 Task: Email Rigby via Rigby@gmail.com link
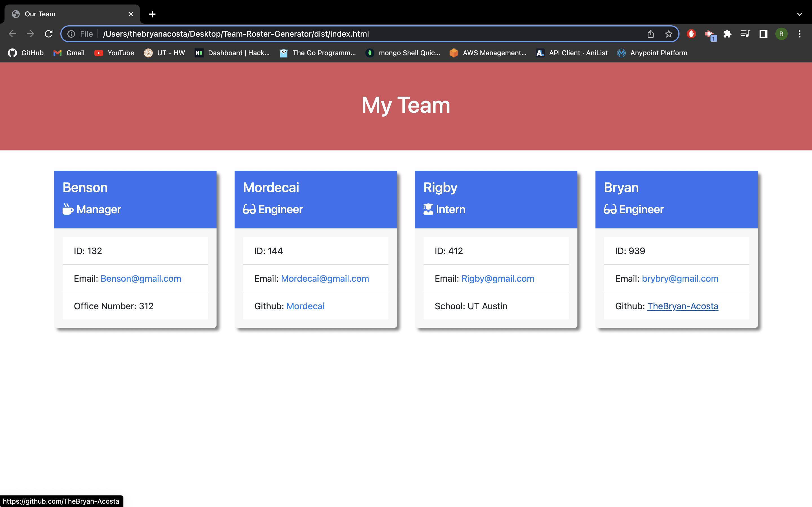click(497, 278)
